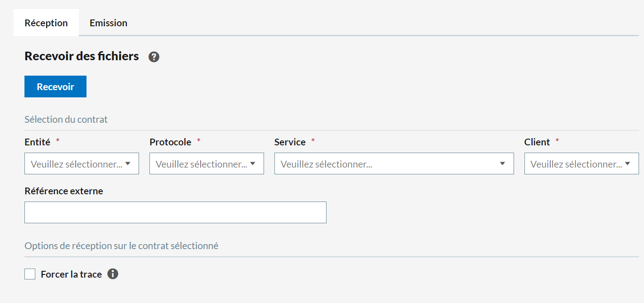Screen dimensions: 644x303
Task: Click the info icon beside Forcer la trace
Action: [x=113, y=274]
